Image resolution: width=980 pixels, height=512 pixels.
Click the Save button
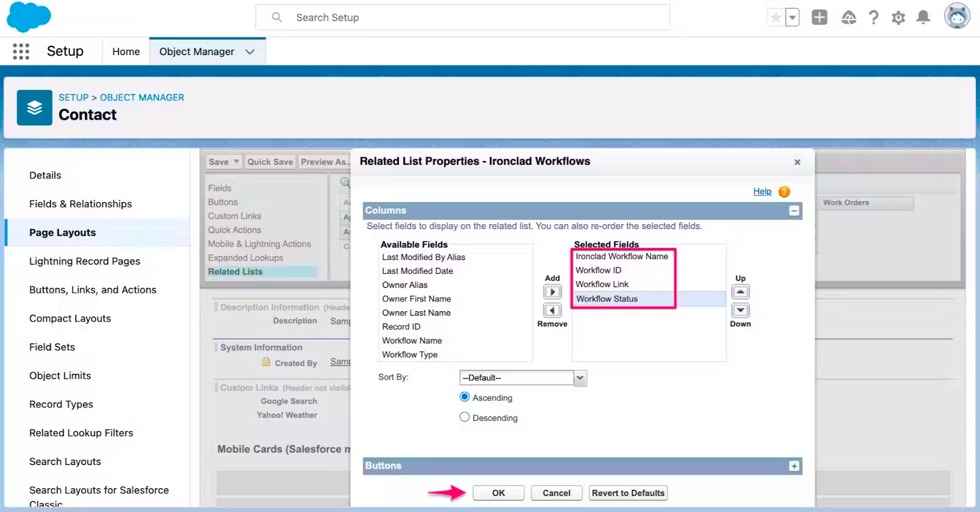(x=219, y=162)
